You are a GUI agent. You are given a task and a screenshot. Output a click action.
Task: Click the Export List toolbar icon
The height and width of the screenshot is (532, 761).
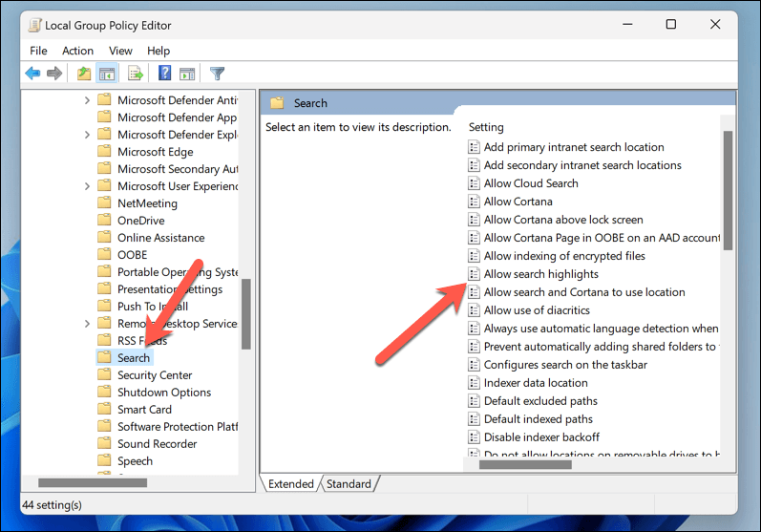136,74
